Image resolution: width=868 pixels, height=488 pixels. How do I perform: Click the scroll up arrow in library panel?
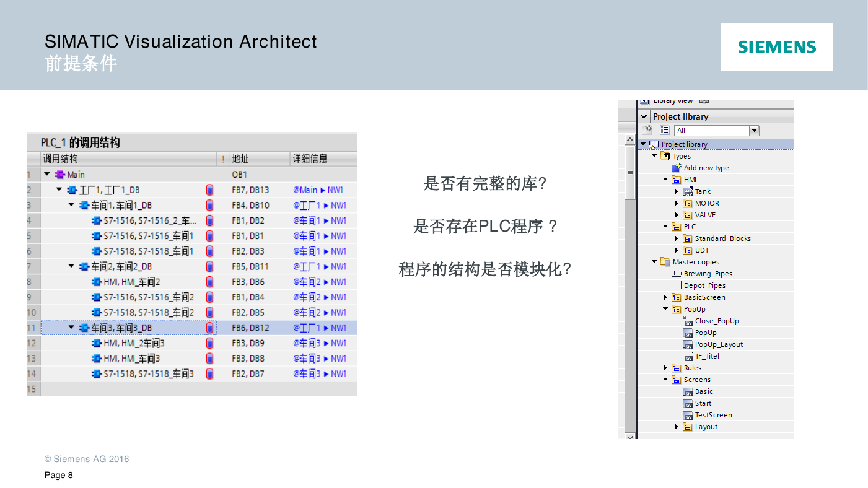(x=630, y=141)
